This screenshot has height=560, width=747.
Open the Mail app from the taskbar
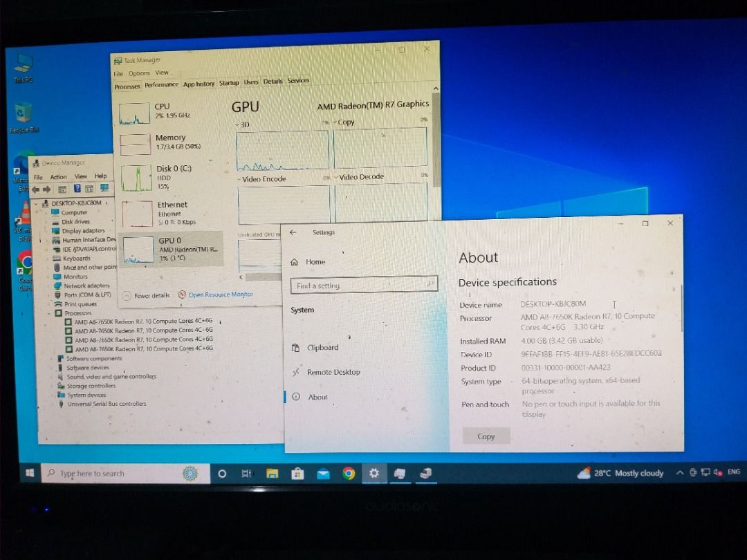point(323,474)
